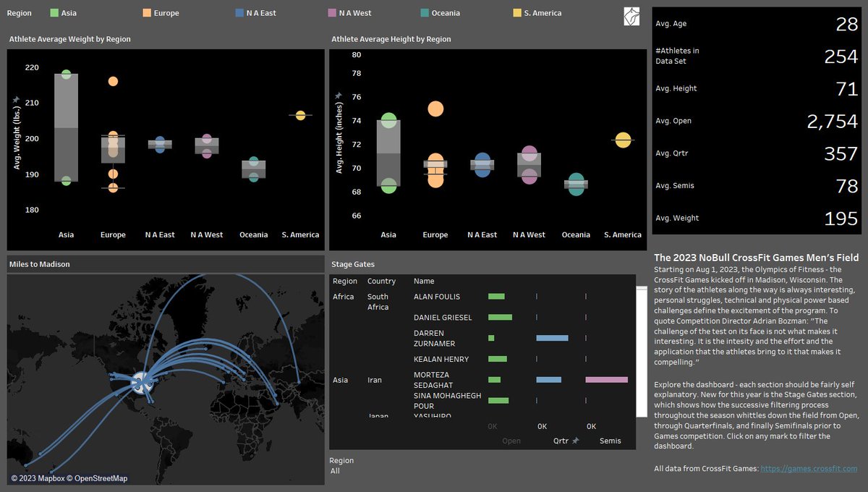Highlight the N A East legend label
Screen dimensions: 868x492
(261, 13)
